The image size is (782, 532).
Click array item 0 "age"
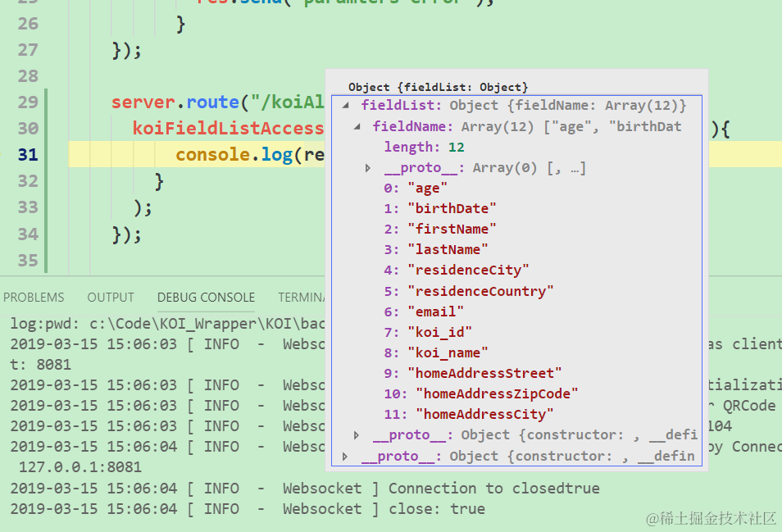[x=416, y=189]
